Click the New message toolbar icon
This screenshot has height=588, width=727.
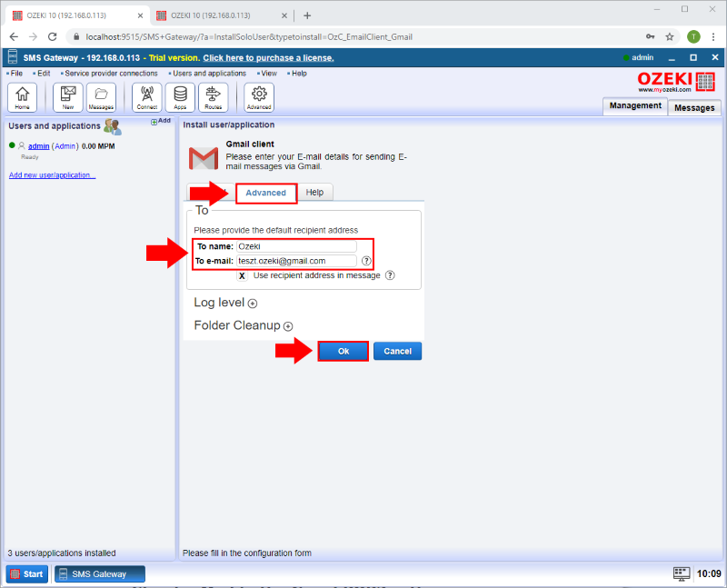67,97
